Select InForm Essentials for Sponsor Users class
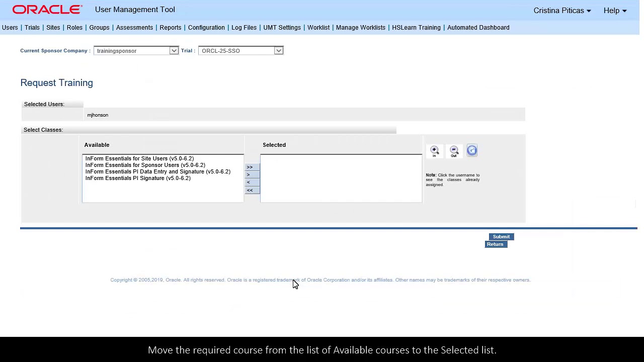Viewport: 644px width, 362px height. [145, 165]
